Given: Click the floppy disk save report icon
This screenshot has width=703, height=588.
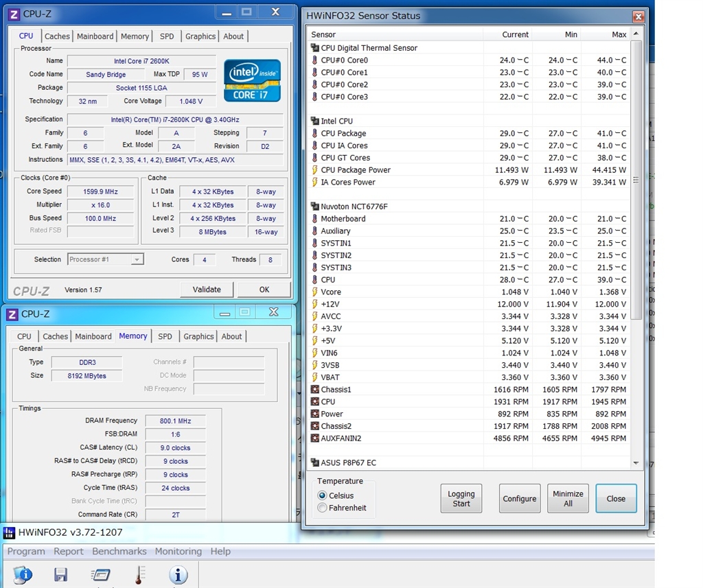Looking at the screenshot, I should point(61,574).
